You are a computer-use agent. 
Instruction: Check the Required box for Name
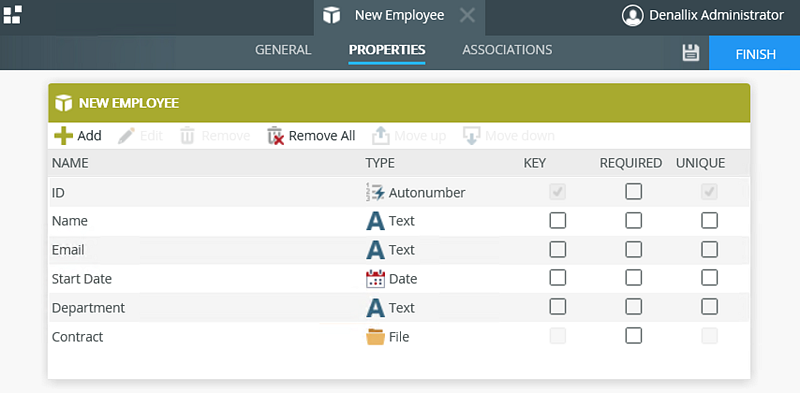pos(634,220)
